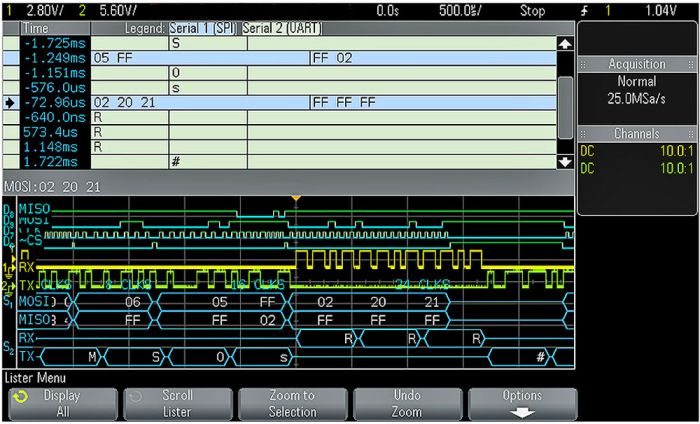
Task: Click the MISO digital channel label
Action: (x=35, y=209)
